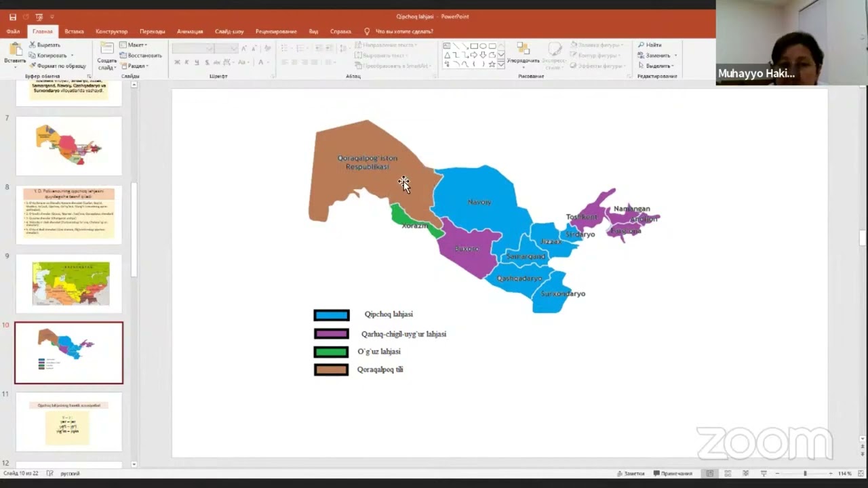Open the Раздел section dropdown
The width and height of the screenshot is (868, 488).
[134, 66]
